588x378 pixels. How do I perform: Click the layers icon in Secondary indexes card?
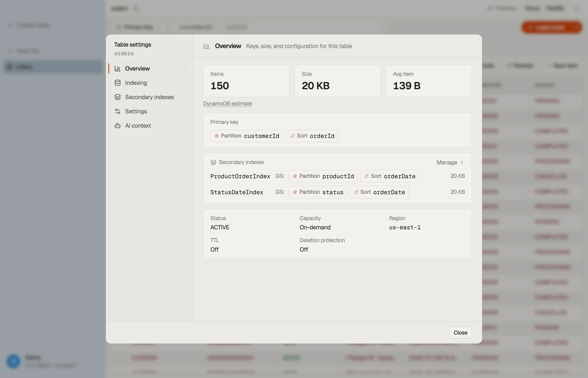(213, 162)
